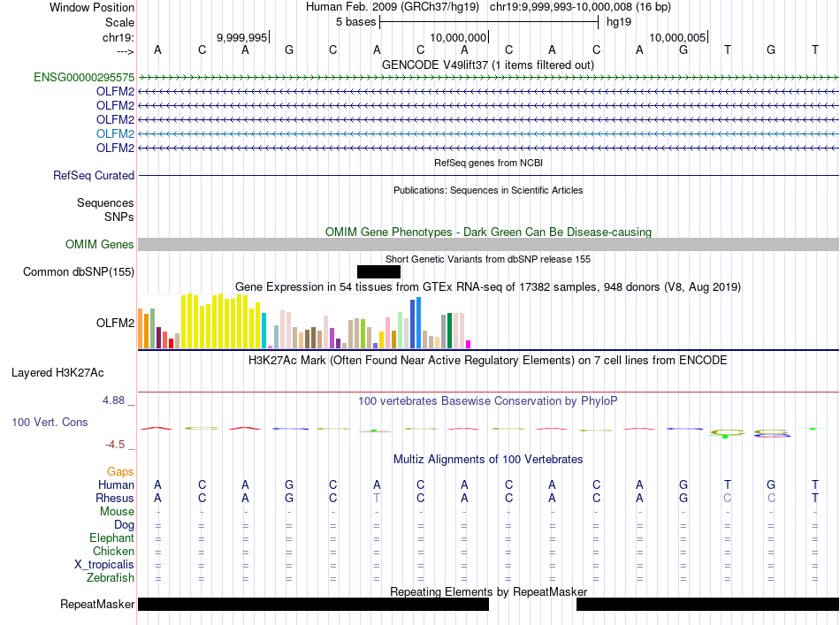The height and width of the screenshot is (625, 840).
Task: Open Multiz Alignments of 100 Vertebrates title
Action: pos(488,459)
